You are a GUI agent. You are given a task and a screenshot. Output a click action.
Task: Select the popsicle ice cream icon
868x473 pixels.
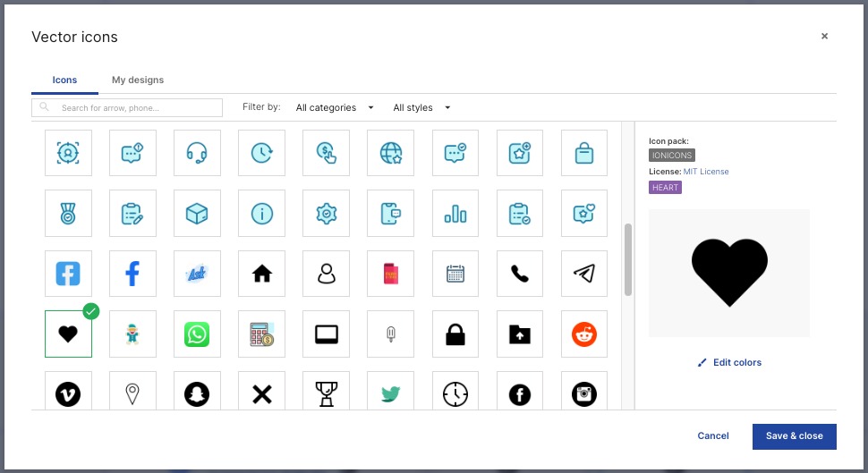(391, 334)
